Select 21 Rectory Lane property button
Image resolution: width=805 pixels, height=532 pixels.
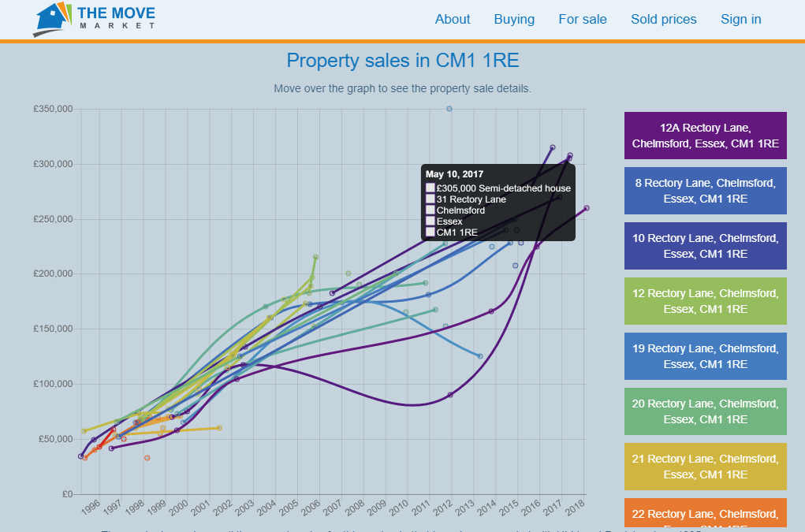tap(705, 466)
